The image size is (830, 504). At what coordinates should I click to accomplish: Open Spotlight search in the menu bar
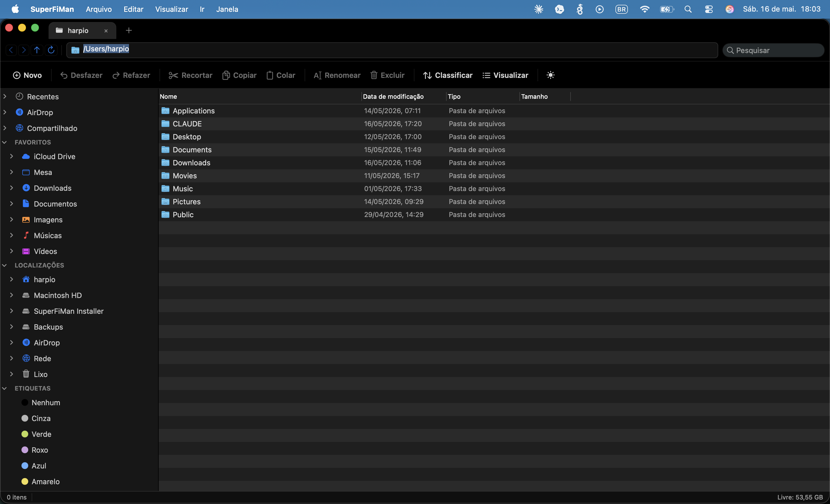click(x=688, y=9)
